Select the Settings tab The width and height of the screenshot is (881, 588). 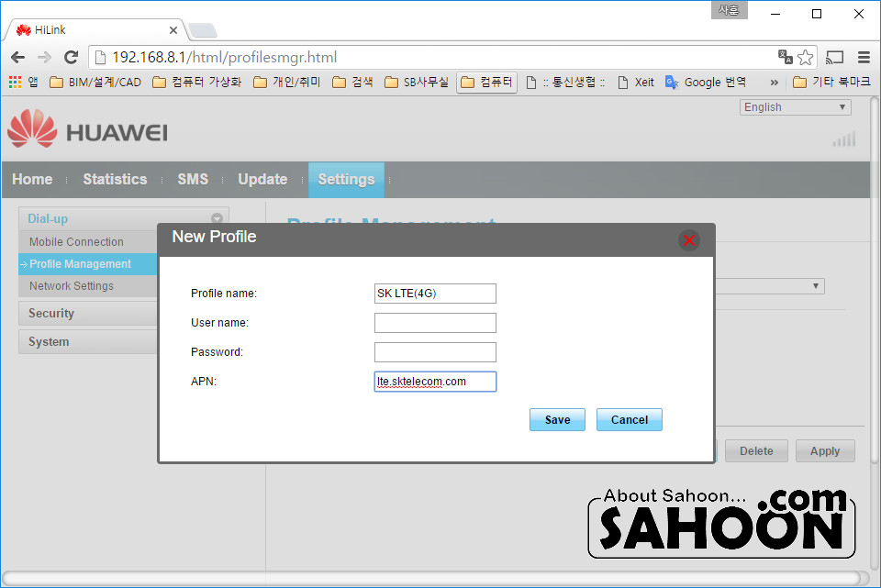(x=346, y=180)
